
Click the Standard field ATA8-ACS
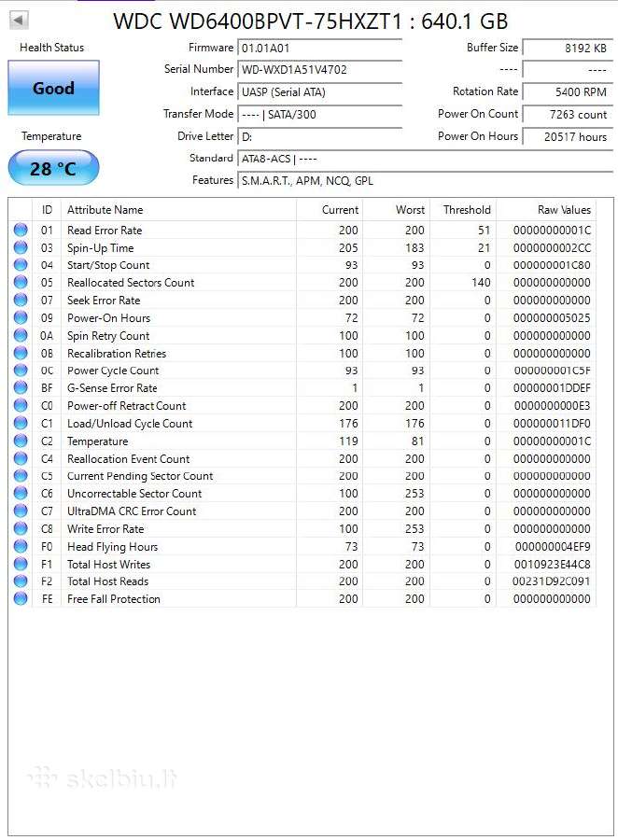[425, 159]
